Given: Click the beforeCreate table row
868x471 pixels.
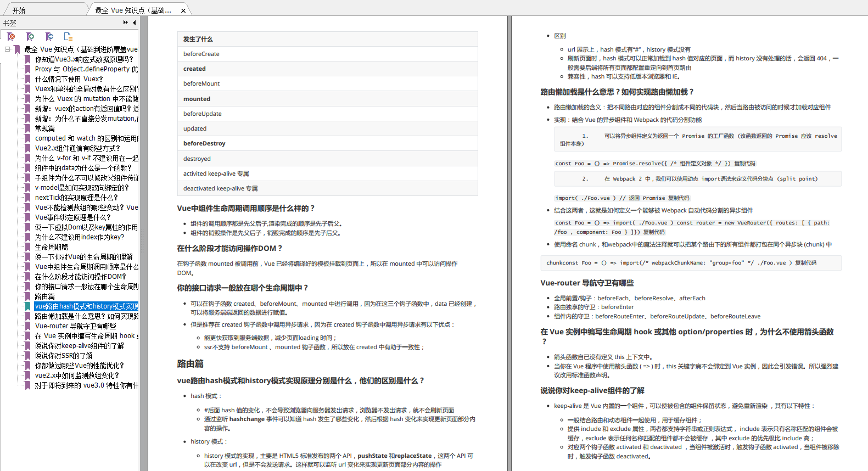Looking at the screenshot, I should coord(327,54).
